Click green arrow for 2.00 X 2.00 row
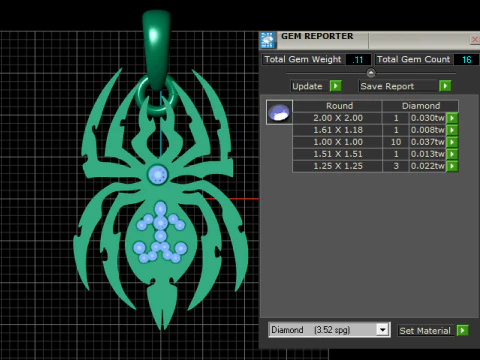Image resolution: width=480 pixels, height=360 pixels. pos(452,118)
